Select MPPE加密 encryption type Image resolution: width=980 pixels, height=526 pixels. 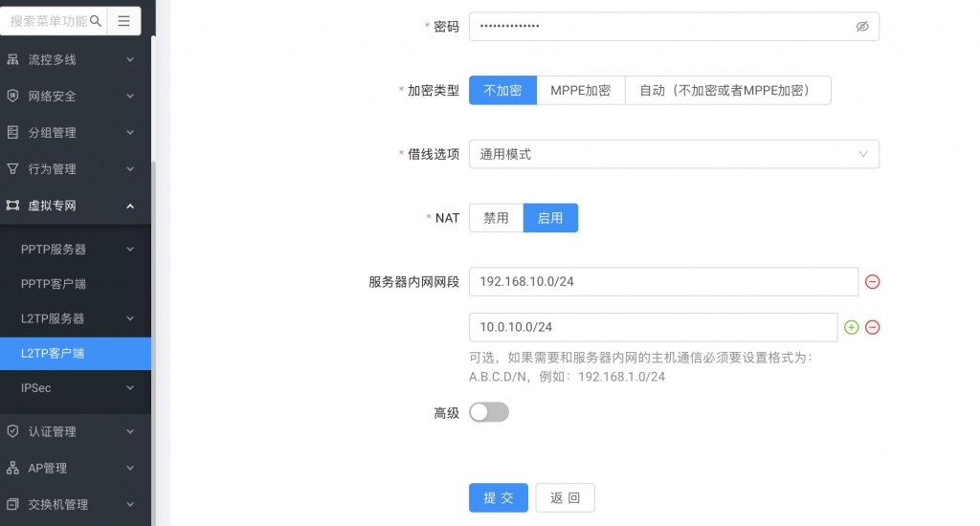tap(581, 91)
